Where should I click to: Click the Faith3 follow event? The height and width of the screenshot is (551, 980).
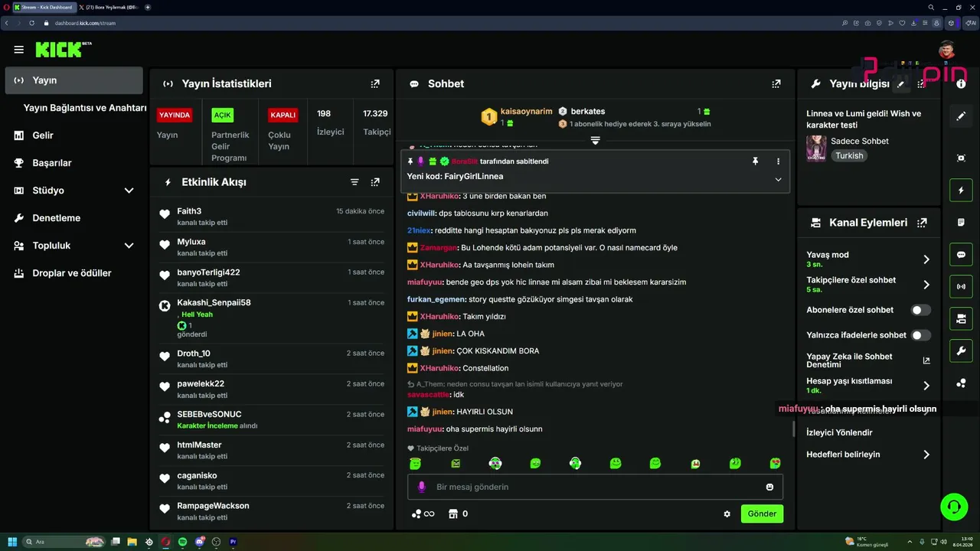(x=271, y=217)
